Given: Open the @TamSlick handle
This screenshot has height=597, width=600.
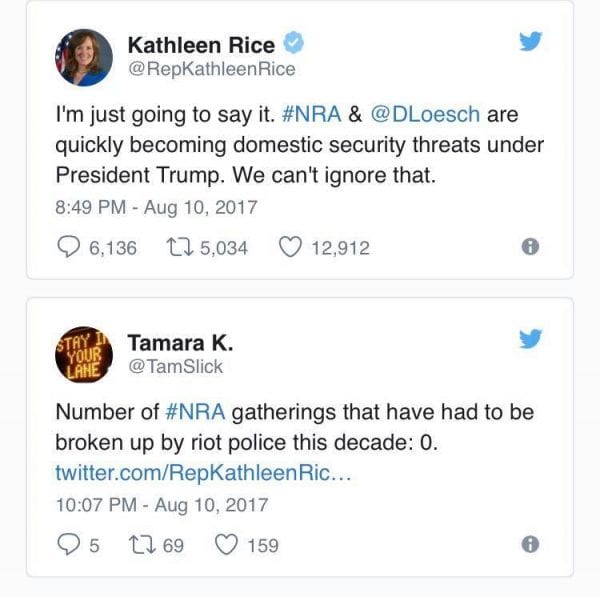Looking at the screenshot, I should [x=176, y=367].
